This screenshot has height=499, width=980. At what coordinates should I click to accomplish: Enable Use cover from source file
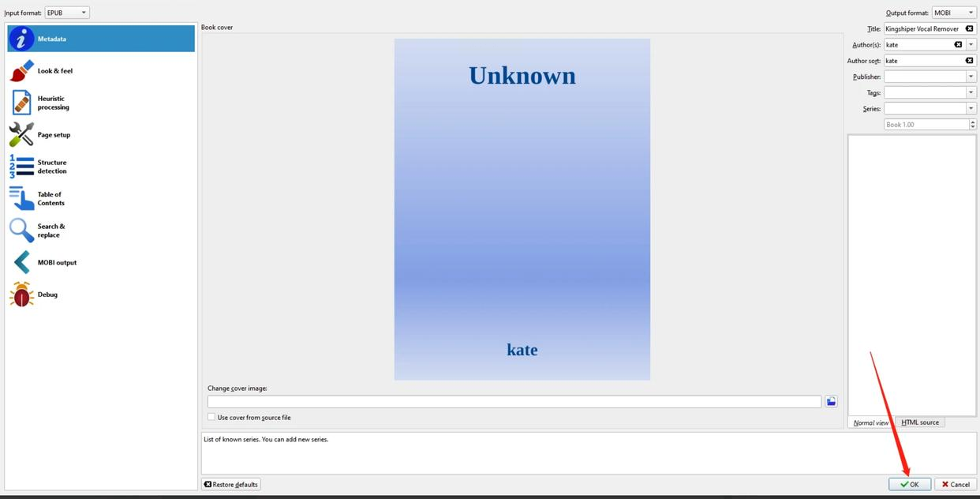[211, 417]
